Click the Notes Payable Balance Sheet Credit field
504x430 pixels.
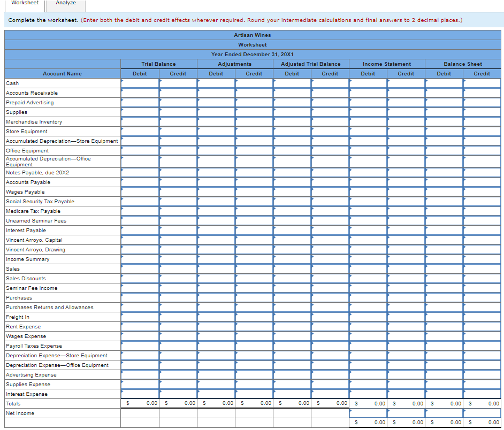(x=481, y=172)
